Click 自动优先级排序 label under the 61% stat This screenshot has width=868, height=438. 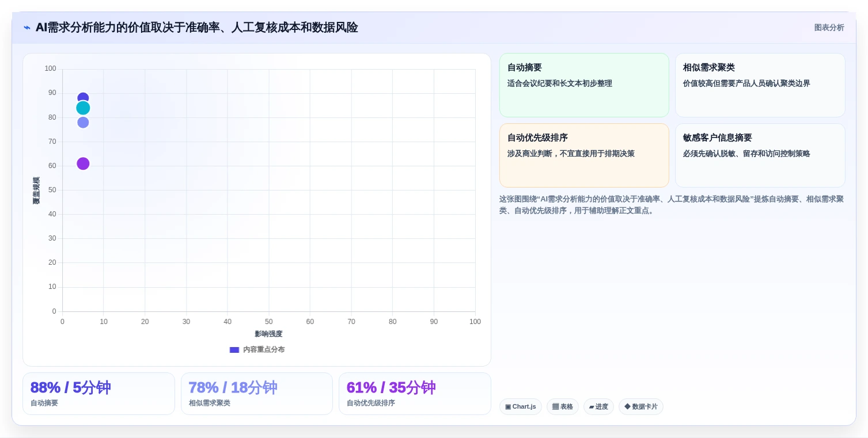point(371,403)
